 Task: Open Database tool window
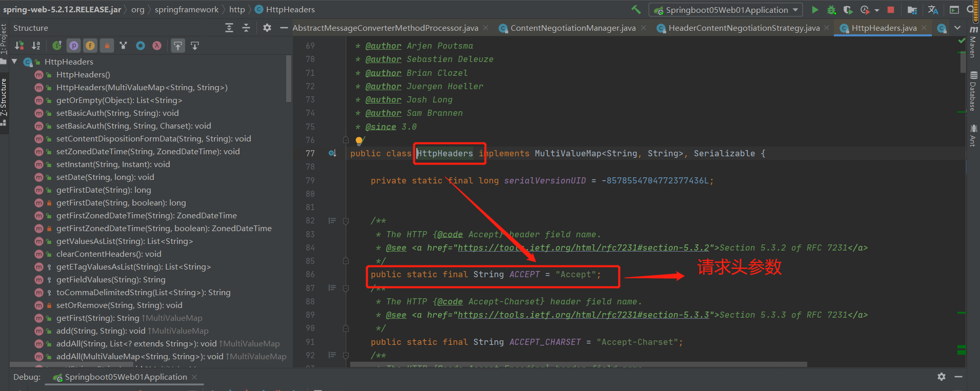tap(973, 91)
